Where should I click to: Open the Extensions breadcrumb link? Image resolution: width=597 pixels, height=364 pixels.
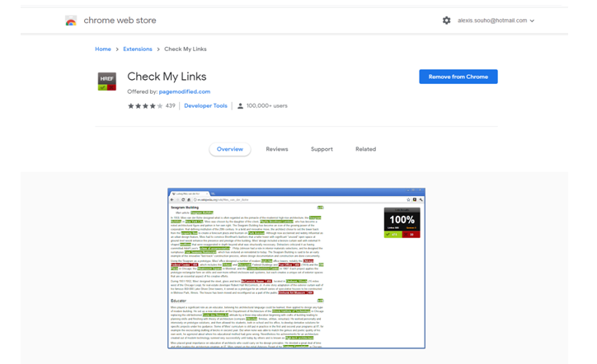[138, 49]
